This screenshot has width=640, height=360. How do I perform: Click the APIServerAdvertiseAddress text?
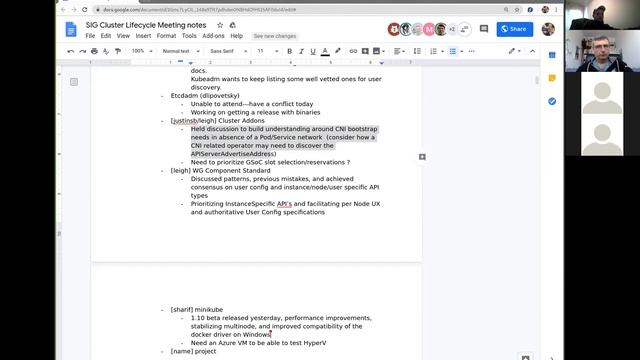coord(232,154)
